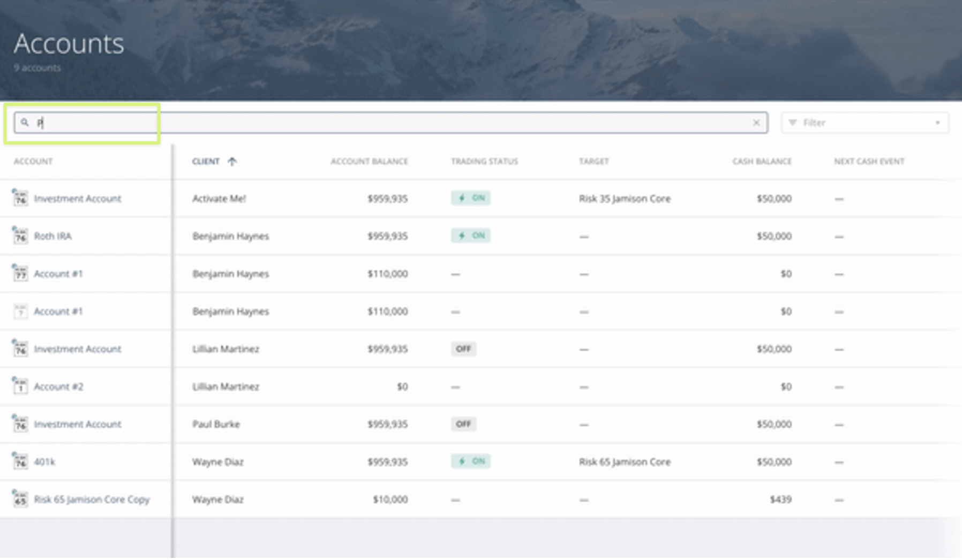
Task: Turn off trading for Wayne Diaz's 401k
Action: tap(471, 461)
